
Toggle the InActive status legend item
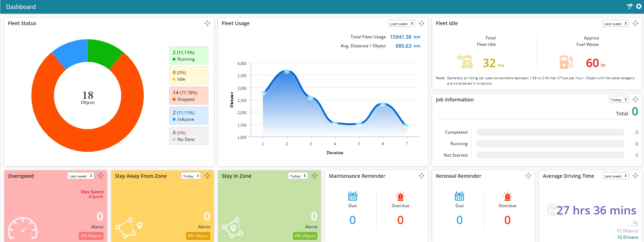click(x=188, y=116)
